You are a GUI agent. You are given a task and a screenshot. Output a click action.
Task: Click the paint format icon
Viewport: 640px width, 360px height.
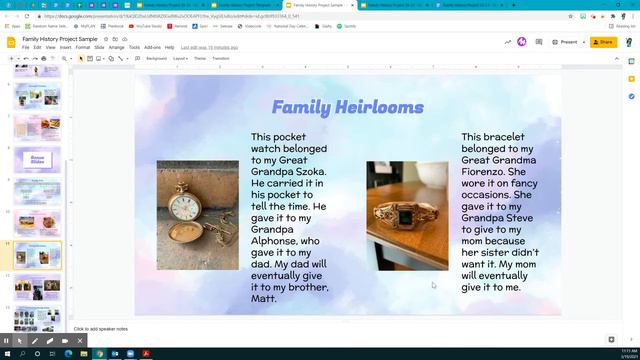(52, 59)
